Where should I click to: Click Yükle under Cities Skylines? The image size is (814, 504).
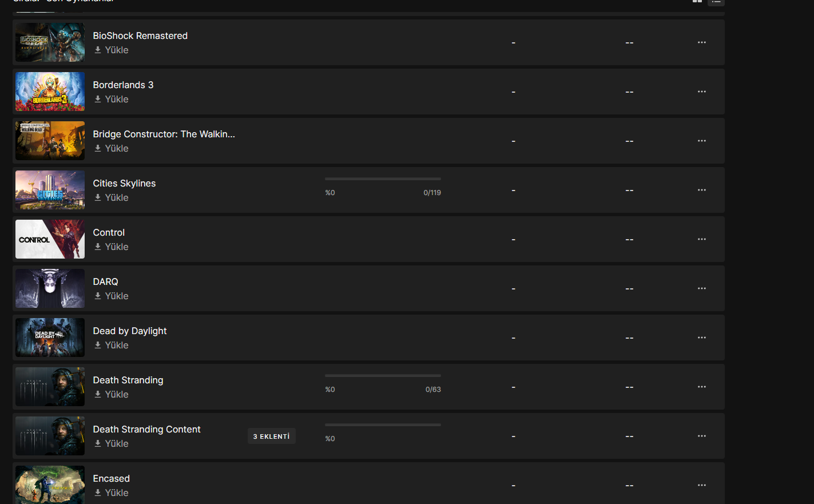pos(112,197)
